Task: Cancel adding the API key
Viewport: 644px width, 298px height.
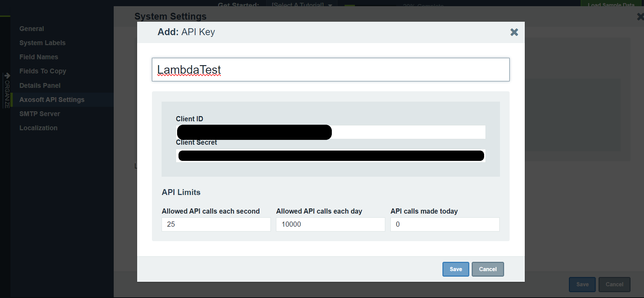Action: 487,269
